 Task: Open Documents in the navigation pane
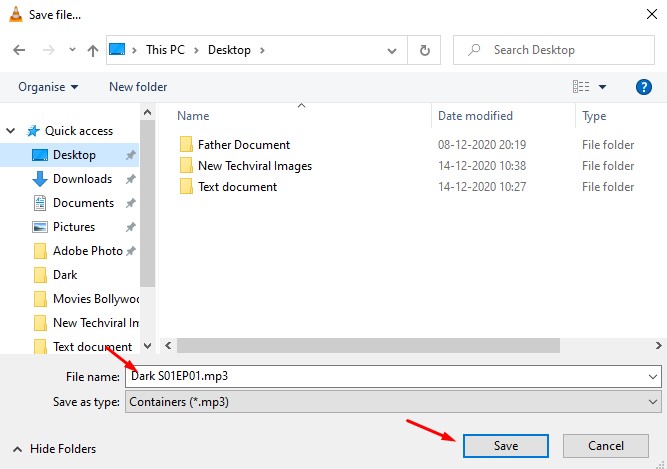tap(83, 203)
